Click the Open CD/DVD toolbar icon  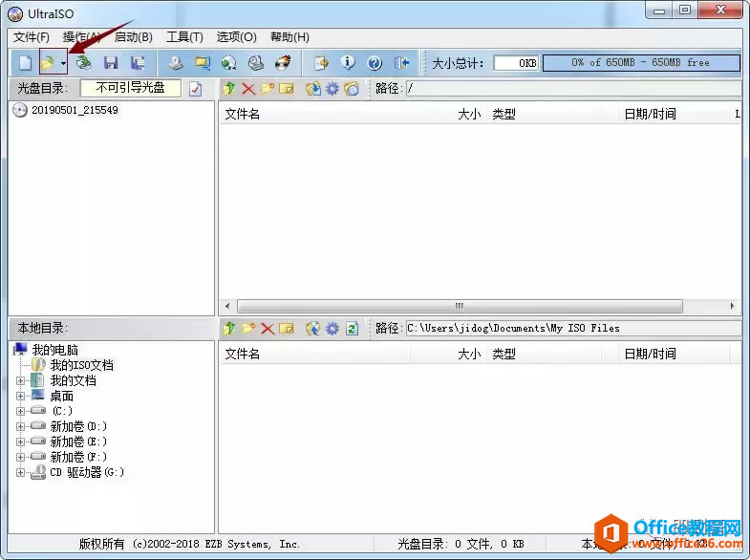tap(84, 63)
